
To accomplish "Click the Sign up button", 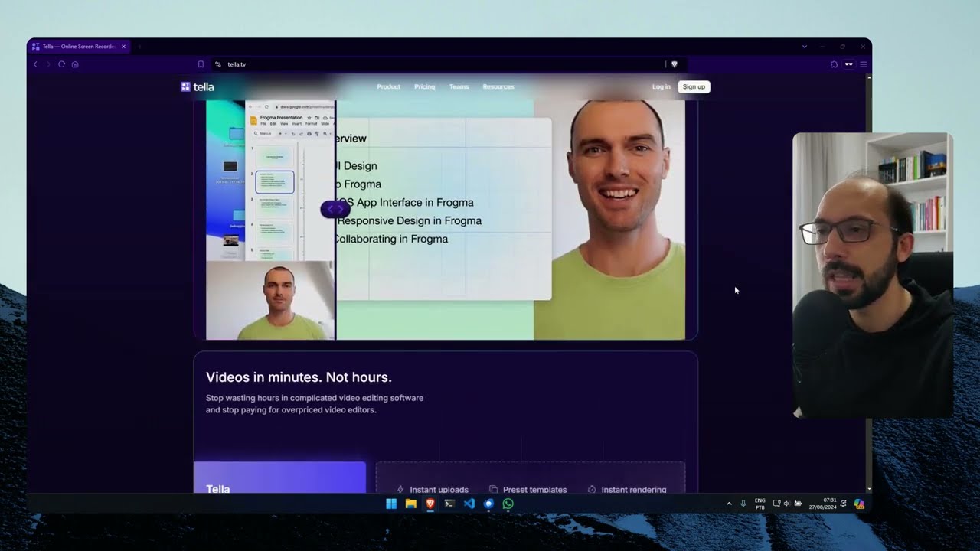I will [x=694, y=86].
